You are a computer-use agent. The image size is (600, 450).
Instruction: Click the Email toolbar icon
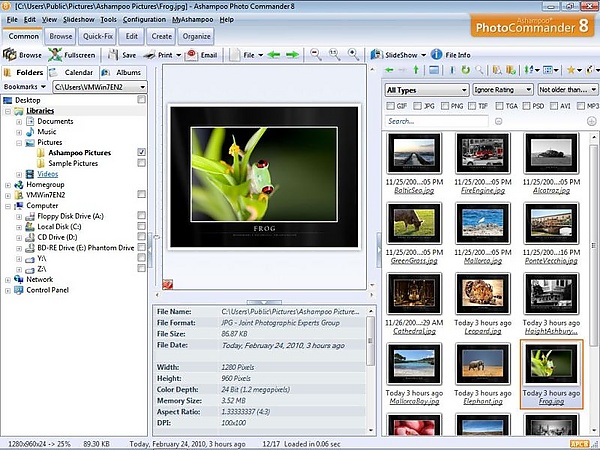tap(202, 55)
